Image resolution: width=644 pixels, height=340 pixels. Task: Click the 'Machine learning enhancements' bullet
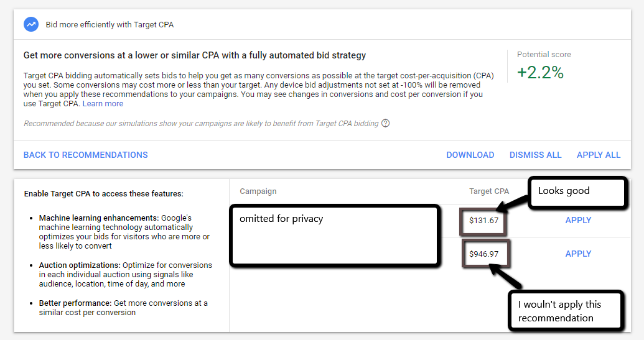[124, 232]
